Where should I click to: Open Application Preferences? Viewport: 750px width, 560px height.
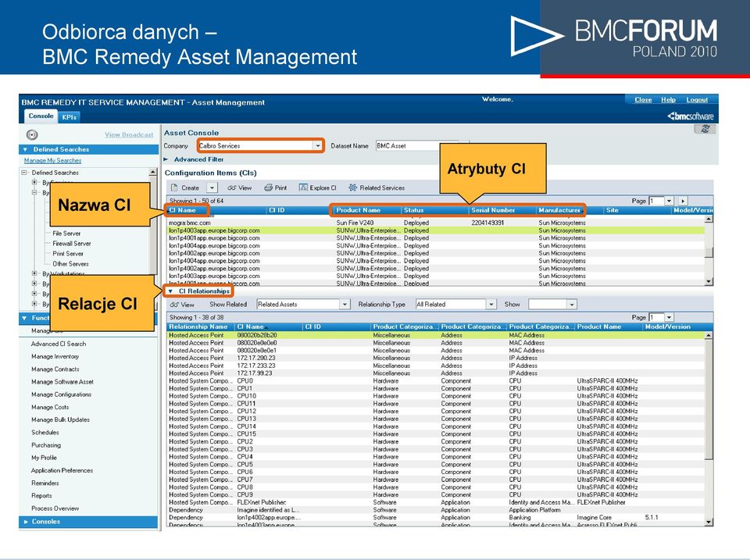(62, 470)
